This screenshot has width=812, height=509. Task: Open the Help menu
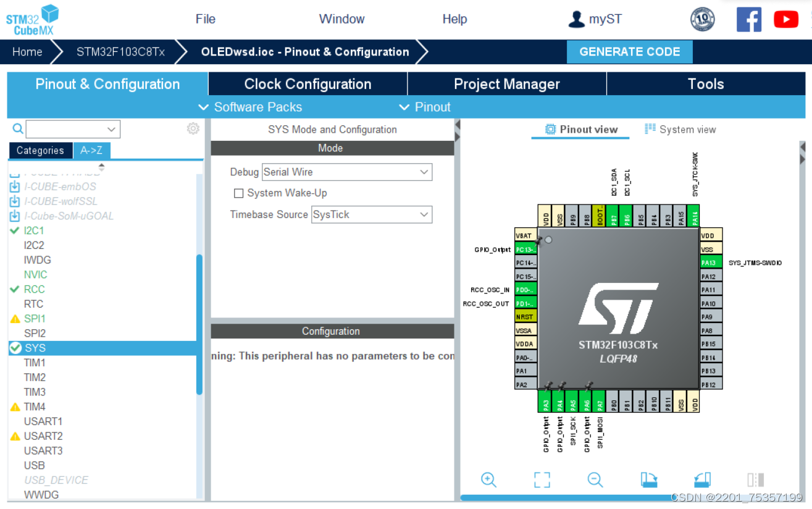(454, 19)
